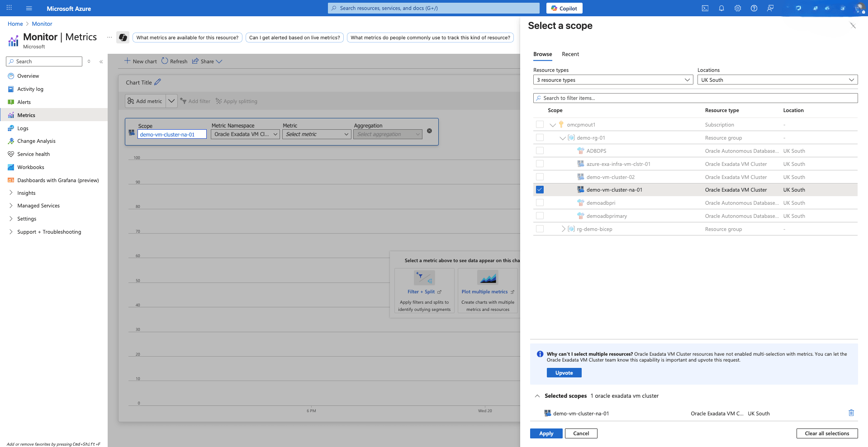Open the Azure portal hamburger menu
868x447 pixels.
pos(29,8)
